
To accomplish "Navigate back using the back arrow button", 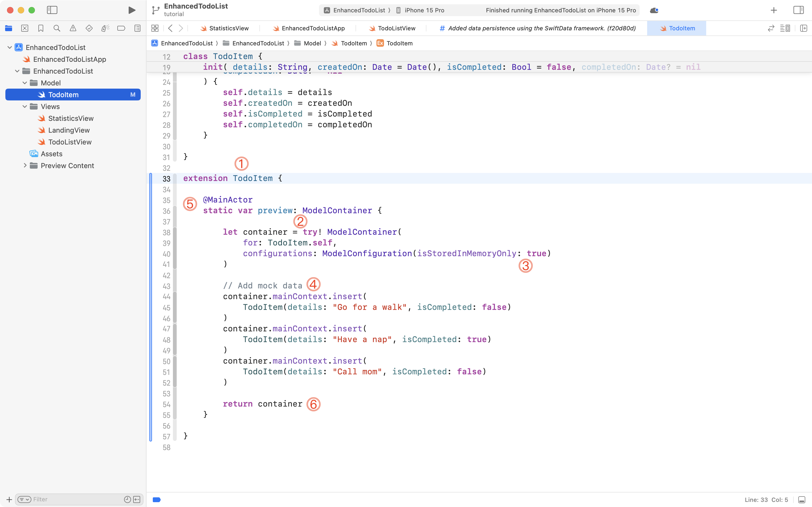I will (x=171, y=28).
